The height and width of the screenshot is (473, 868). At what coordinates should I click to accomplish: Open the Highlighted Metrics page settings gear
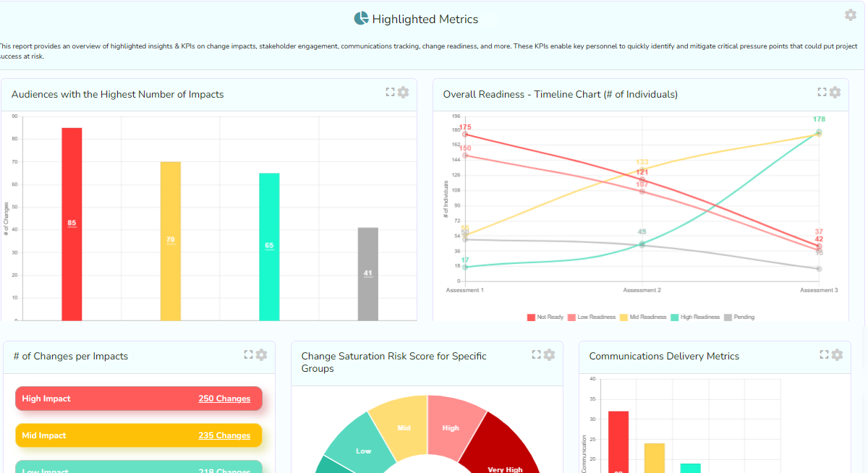[x=851, y=15]
